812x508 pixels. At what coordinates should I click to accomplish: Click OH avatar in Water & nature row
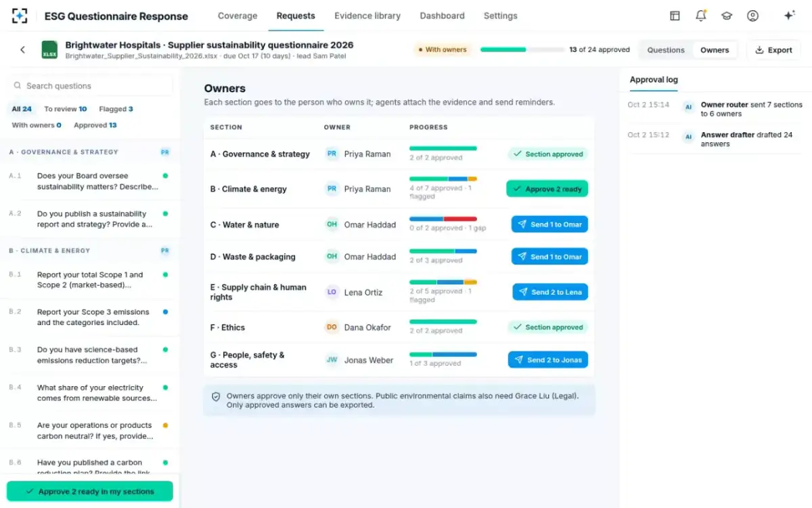[x=332, y=224]
